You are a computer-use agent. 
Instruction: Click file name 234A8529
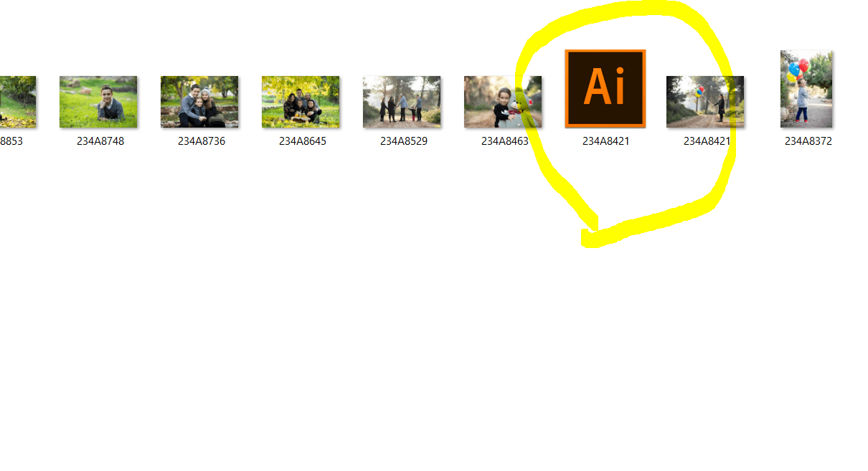(x=404, y=141)
